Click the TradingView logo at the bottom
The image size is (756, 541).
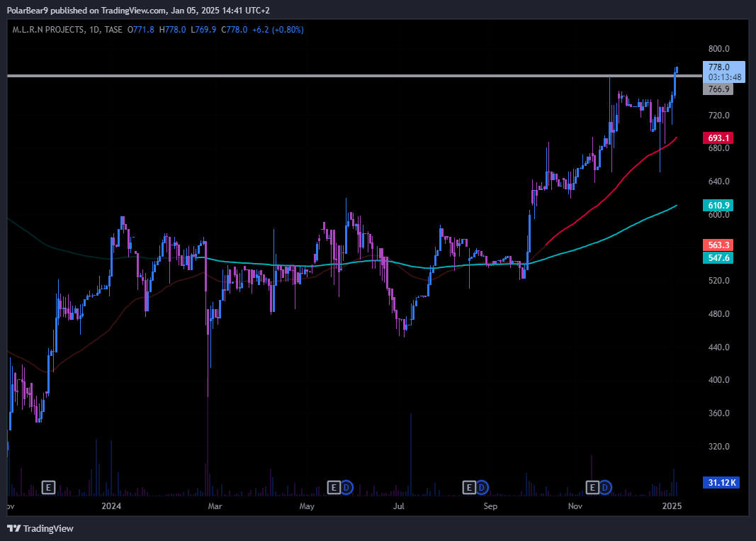40,528
